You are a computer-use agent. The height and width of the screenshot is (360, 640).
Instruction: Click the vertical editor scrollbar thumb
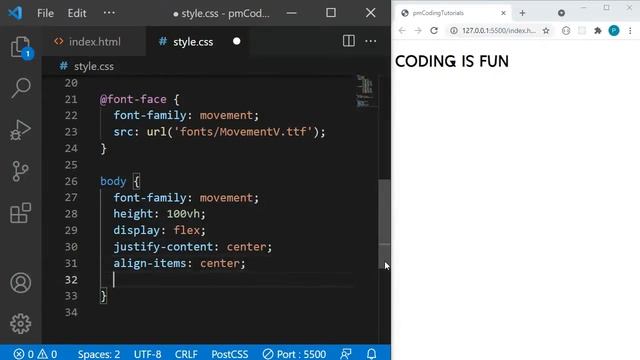(x=384, y=224)
